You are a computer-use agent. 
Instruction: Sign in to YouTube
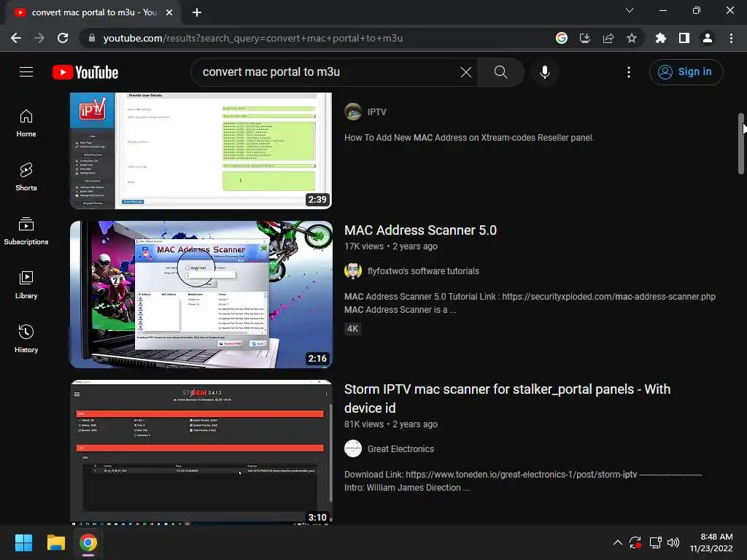686,72
